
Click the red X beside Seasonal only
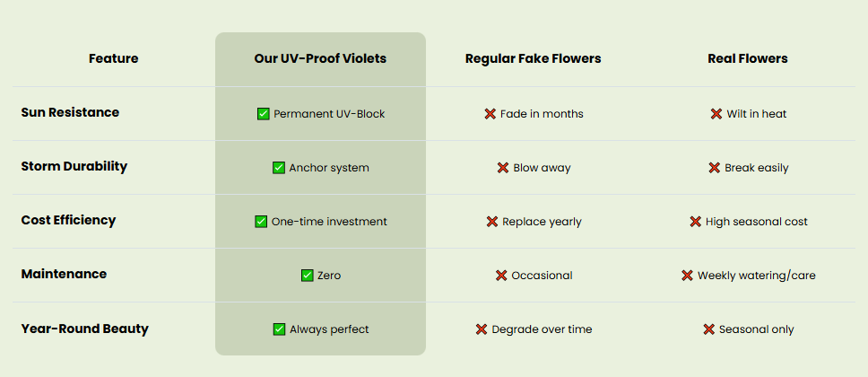(708, 329)
